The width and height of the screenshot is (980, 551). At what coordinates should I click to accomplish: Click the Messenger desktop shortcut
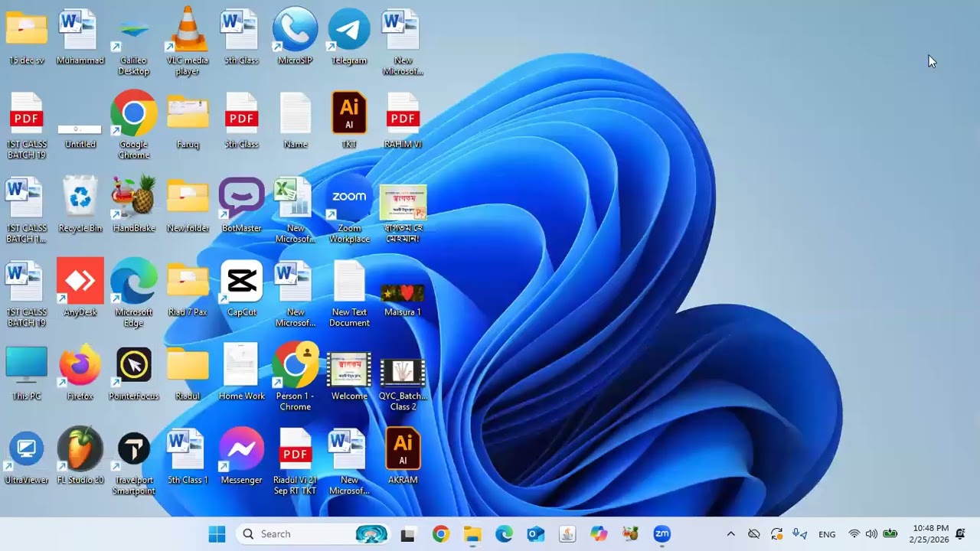(x=242, y=456)
